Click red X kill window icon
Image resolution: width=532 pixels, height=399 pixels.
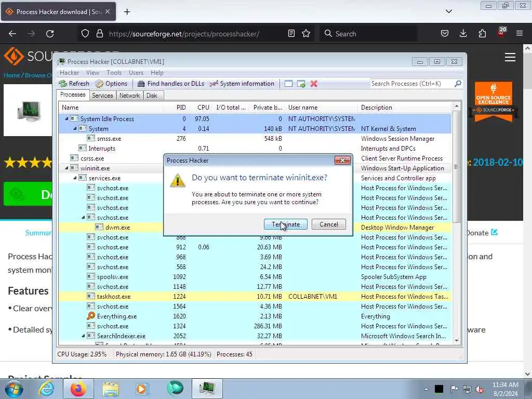[314, 84]
